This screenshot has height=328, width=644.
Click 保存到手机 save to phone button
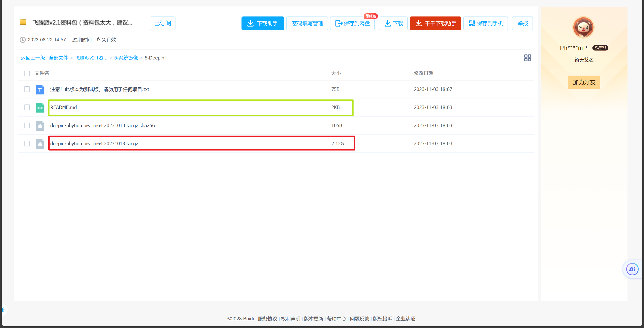[x=485, y=23]
